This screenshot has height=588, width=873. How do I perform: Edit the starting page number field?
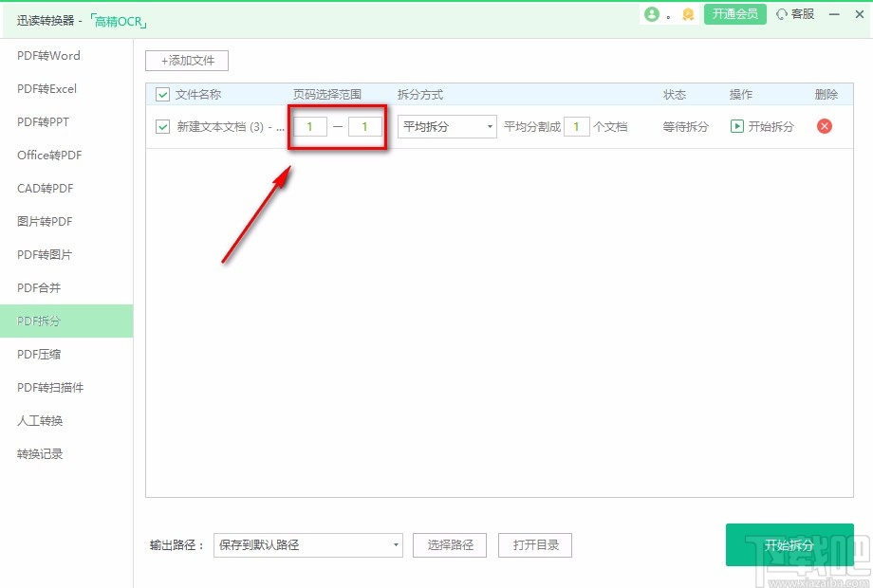[x=308, y=126]
